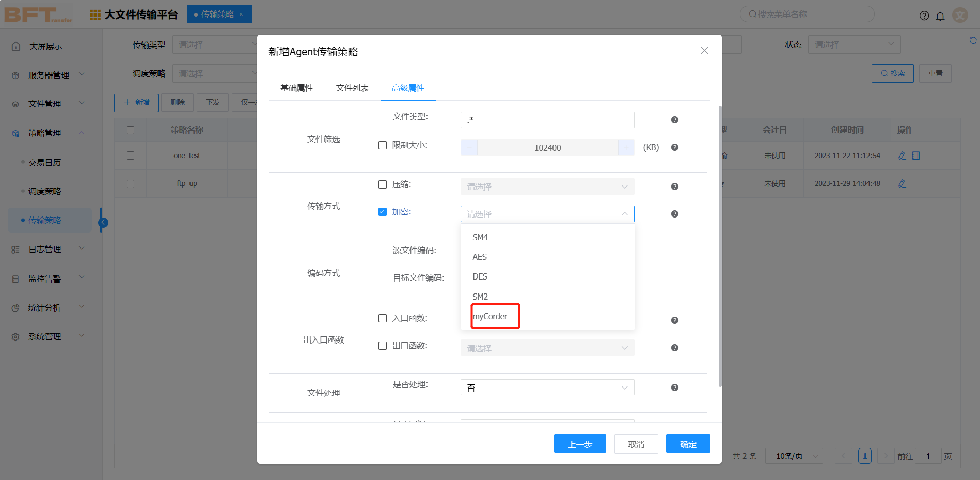
Task: Open the 是否处理 dropdown
Action: point(547,388)
